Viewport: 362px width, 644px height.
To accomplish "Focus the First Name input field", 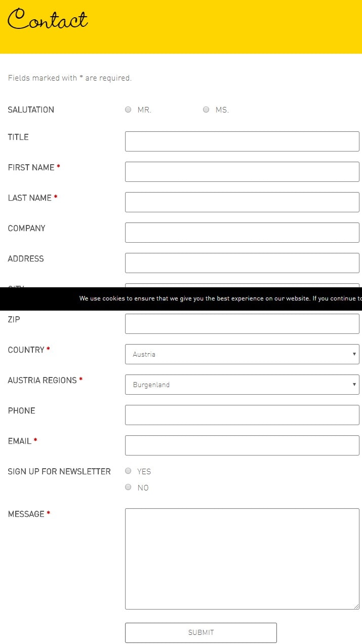I will click(242, 172).
